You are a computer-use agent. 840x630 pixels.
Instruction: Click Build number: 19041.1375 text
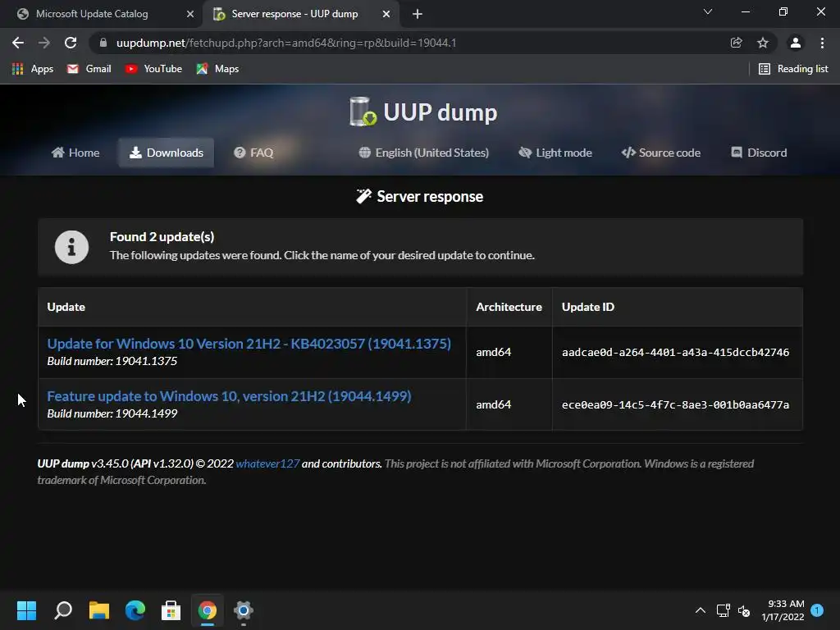(x=112, y=361)
